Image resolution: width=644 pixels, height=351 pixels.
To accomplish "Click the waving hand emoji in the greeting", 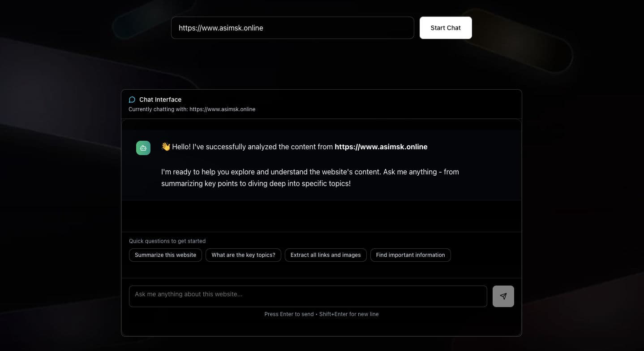I will (x=165, y=146).
